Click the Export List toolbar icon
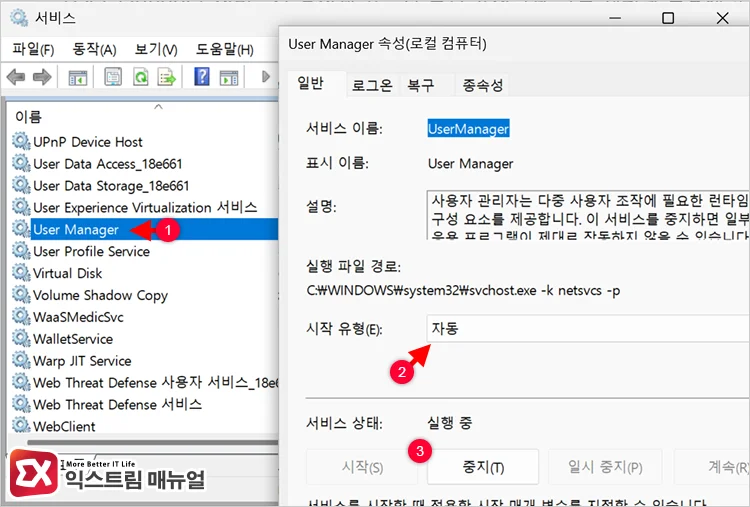Image resolution: width=750 pixels, height=507 pixels. coord(167,77)
